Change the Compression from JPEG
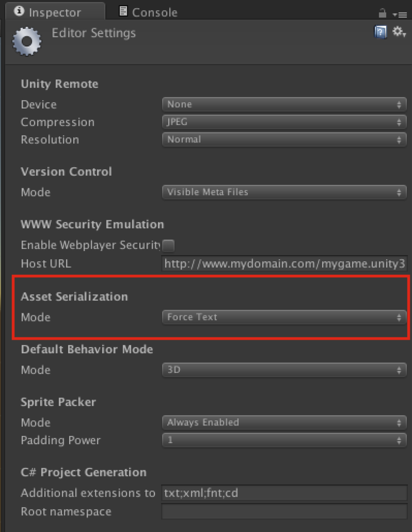 [284, 122]
